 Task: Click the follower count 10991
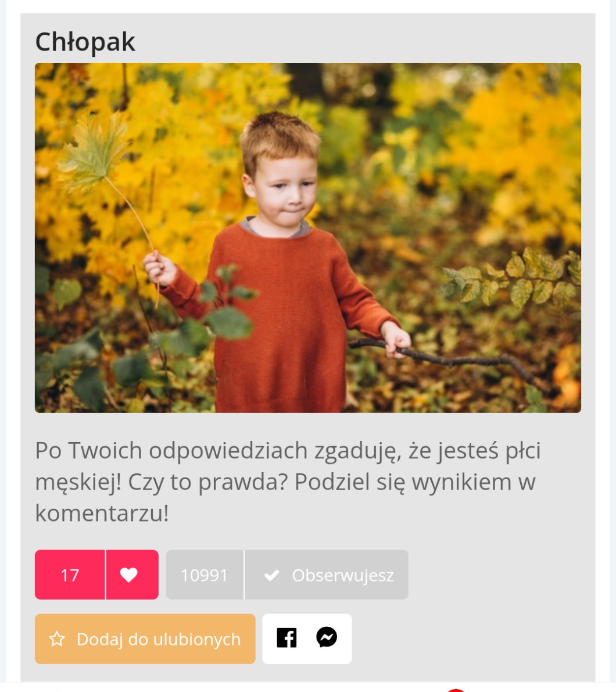[x=205, y=575]
